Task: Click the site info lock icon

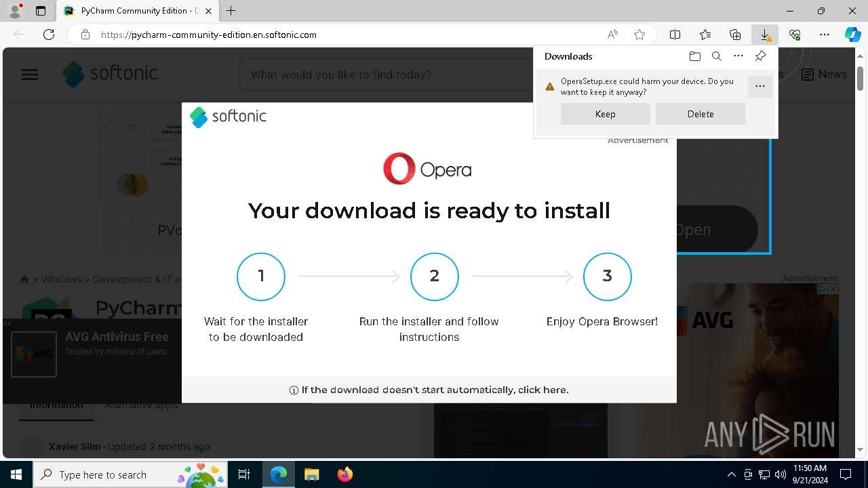Action: coord(85,35)
